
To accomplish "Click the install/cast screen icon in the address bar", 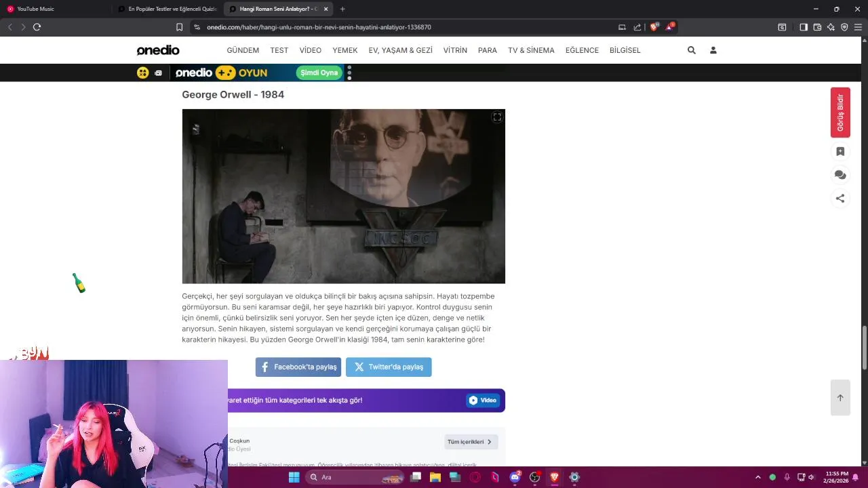I will click(x=622, y=27).
